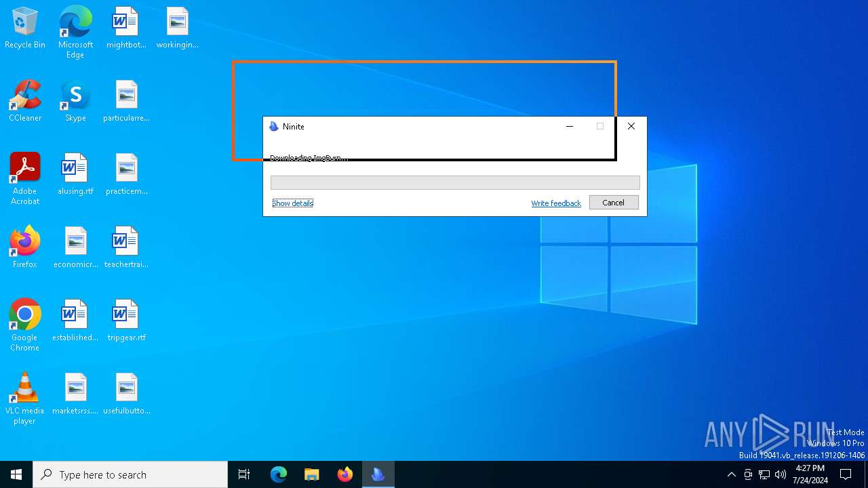
Task: Select the teachertrai document icon
Action: (x=126, y=247)
